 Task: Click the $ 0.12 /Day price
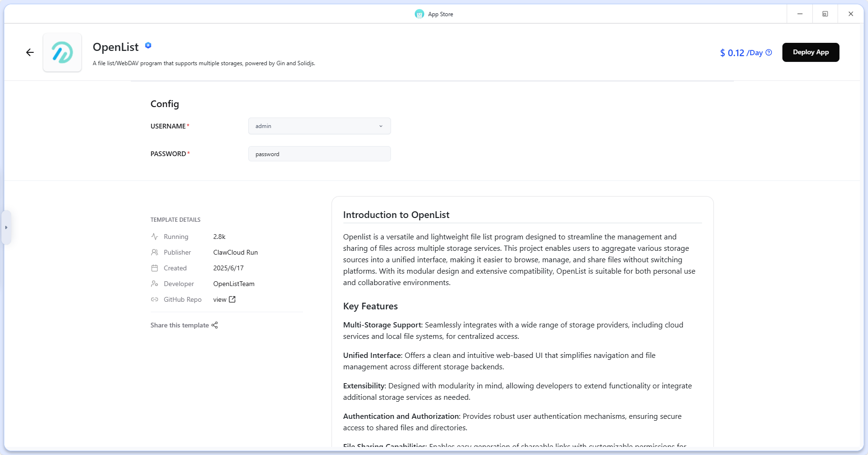pos(741,53)
